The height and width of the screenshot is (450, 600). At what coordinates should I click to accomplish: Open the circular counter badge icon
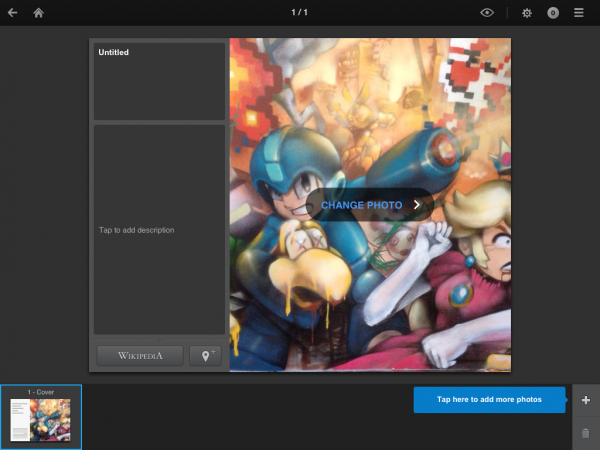point(553,13)
